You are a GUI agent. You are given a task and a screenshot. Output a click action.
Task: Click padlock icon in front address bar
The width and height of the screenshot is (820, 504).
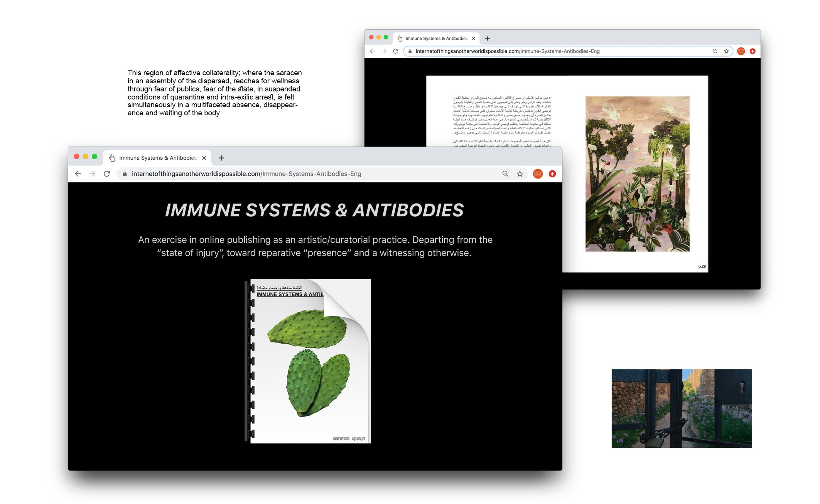click(125, 174)
